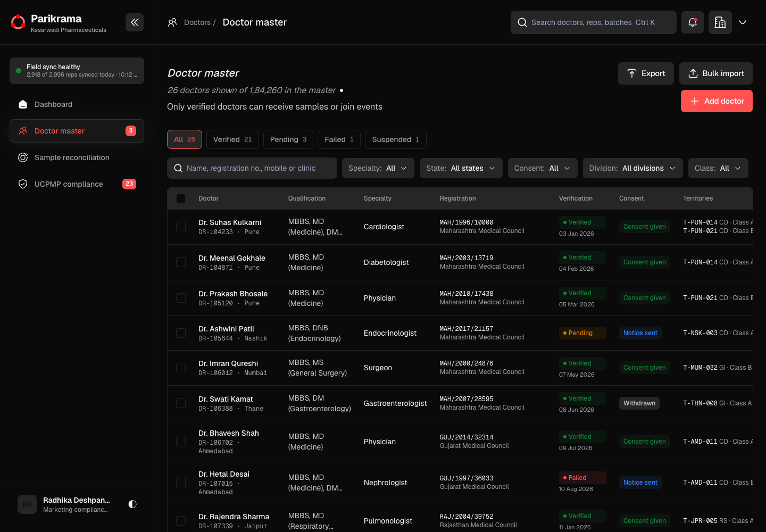The image size is (766, 532).
Task: Switch to the Verified tab
Action: [232, 139]
